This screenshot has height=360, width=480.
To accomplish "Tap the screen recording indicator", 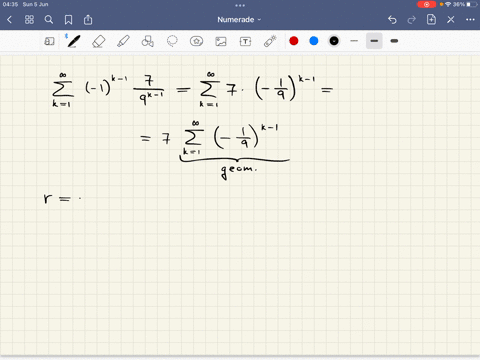I will [x=426, y=4].
